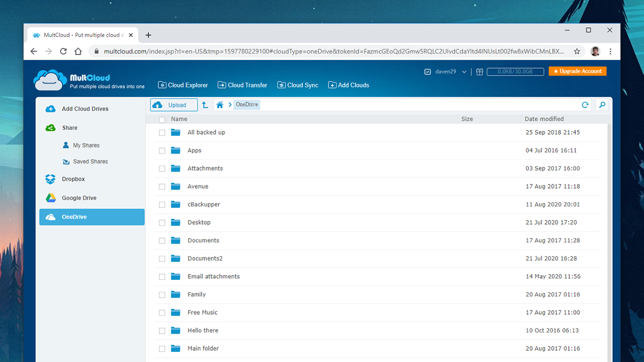644x362 pixels.
Task: Click the browser address bar URL
Action: pyautogui.click(x=334, y=51)
